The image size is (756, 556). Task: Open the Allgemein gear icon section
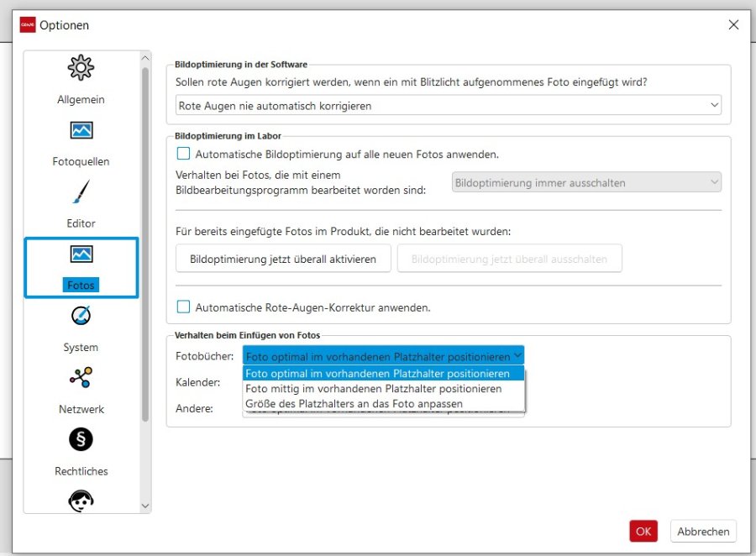click(x=81, y=67)
